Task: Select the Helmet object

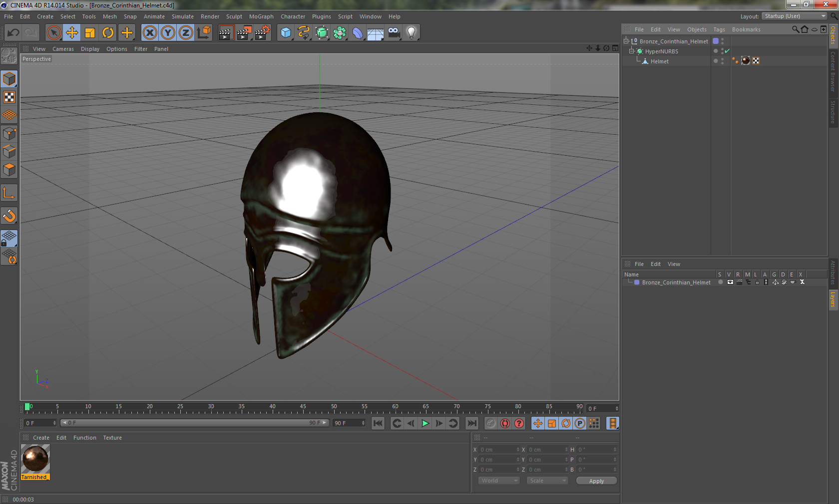Action: click(x=659, y=61)
